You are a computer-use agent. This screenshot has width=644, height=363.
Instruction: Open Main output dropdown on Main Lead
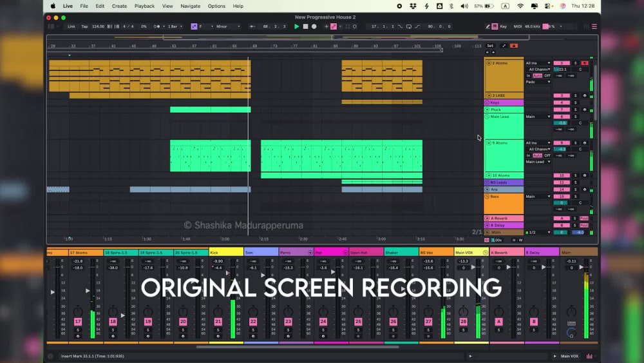538,117
